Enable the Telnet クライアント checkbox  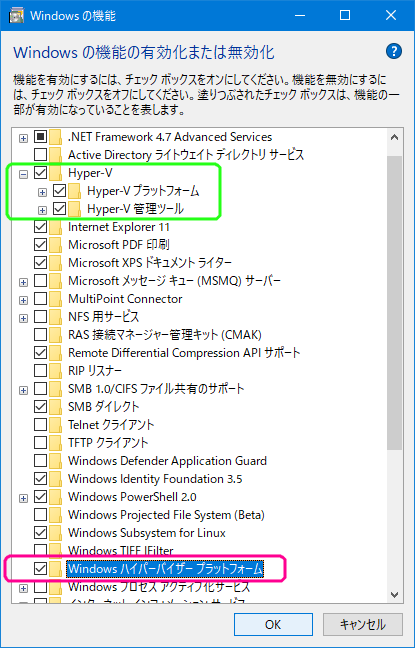pos(41,424)
